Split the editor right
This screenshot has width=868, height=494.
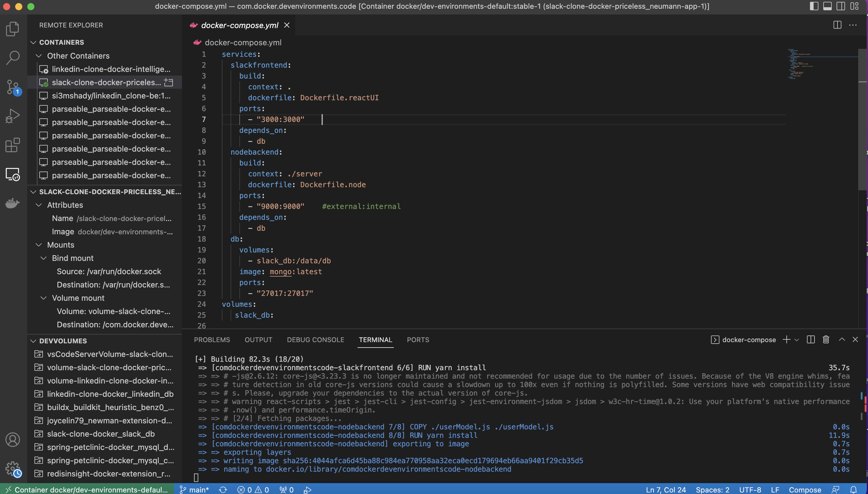pos(837,25)
